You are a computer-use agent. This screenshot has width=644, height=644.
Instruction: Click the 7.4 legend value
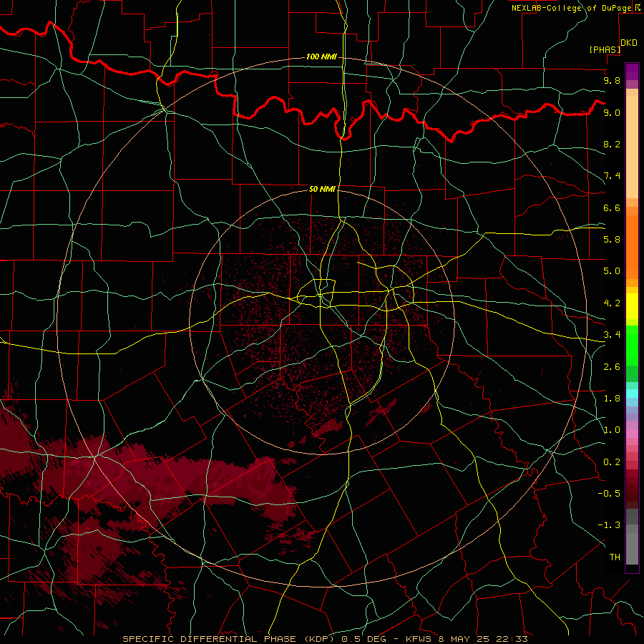612,176
